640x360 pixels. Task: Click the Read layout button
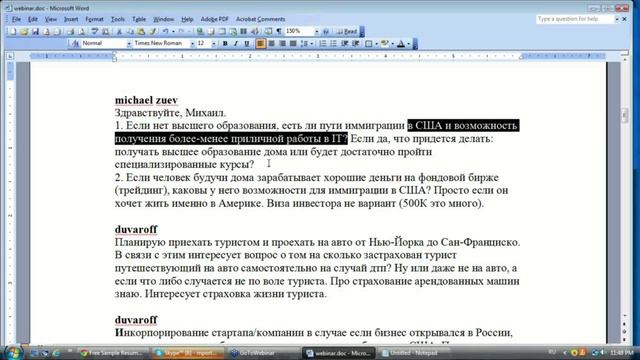click(347, 31)
